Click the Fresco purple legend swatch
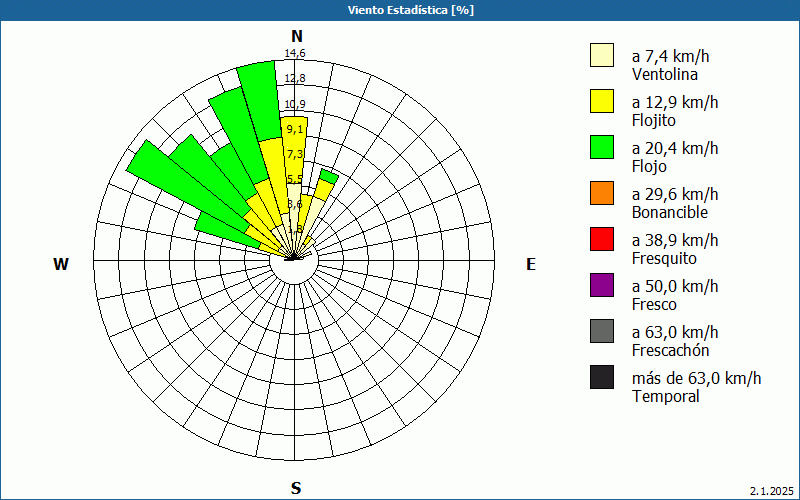Image resolution: width=800 pixels, height=500 pixels. click(602, 285)
